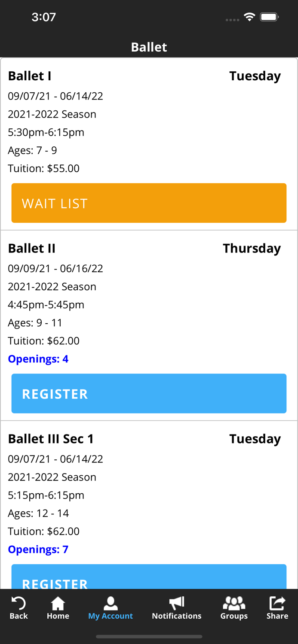Open Openings: 7 for Ballet III
Screen dimensions: 298x644
pos(38,549)
